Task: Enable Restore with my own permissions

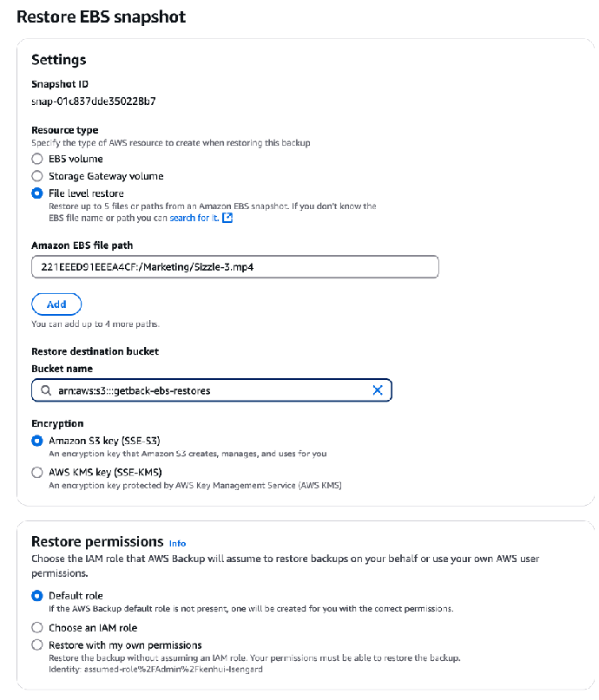Action: point(37,645)
